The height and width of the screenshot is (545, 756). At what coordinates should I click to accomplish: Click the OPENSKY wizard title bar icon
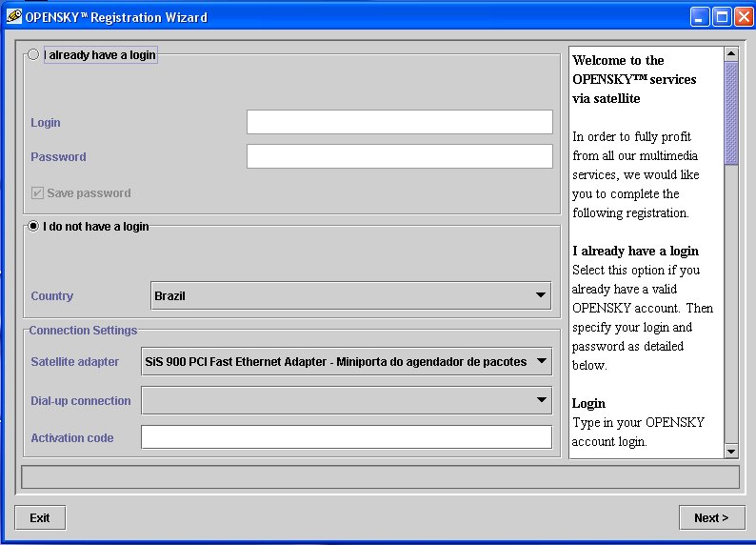14,16
